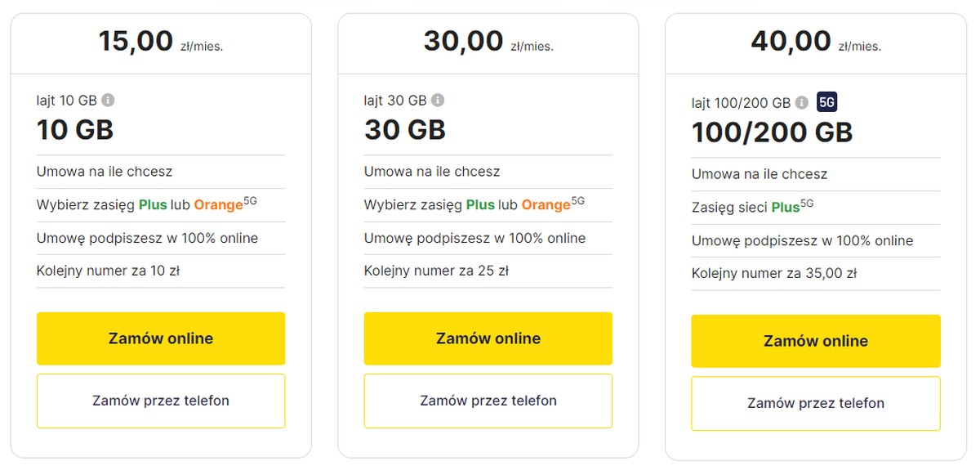Image resolution: width=980 pixels, height=466 pixels.
Task: Click Plus 5G network in 100/200 GB plan
Action: coord(786,208)
